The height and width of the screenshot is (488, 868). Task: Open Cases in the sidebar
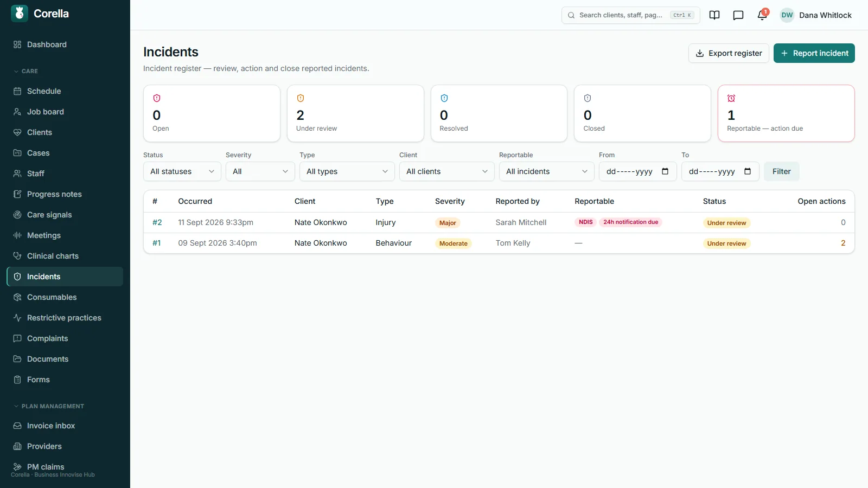pos(65,153)
